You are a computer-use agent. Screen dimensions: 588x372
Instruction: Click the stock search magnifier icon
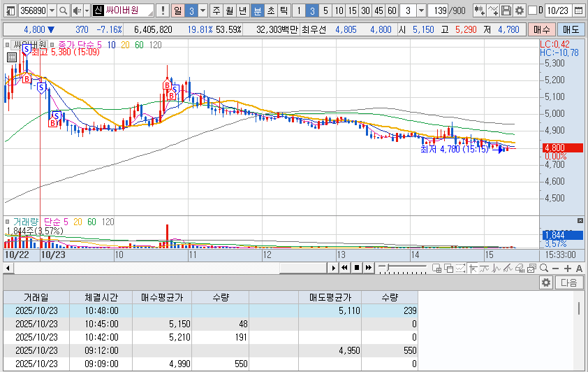tap(62, 10)
